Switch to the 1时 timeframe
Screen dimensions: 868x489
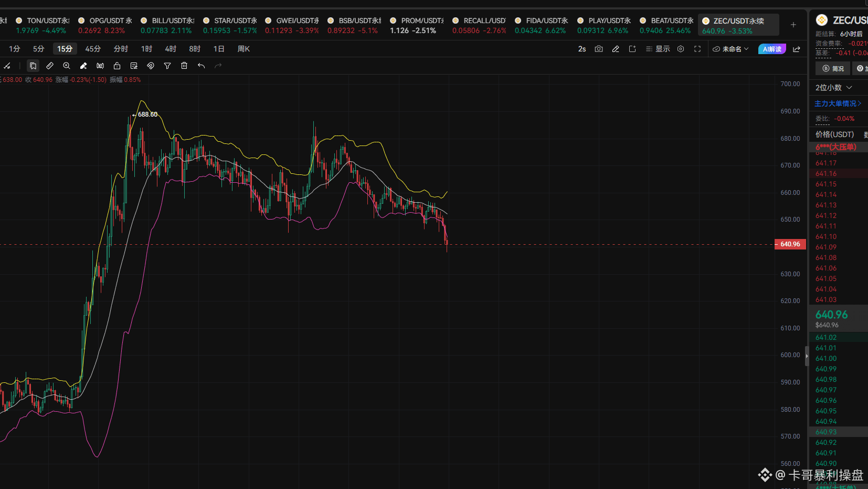tap(146, 49)
